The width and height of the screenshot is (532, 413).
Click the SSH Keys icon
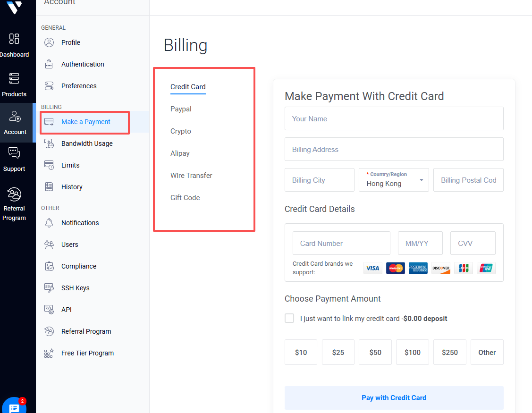coord(49,288)
